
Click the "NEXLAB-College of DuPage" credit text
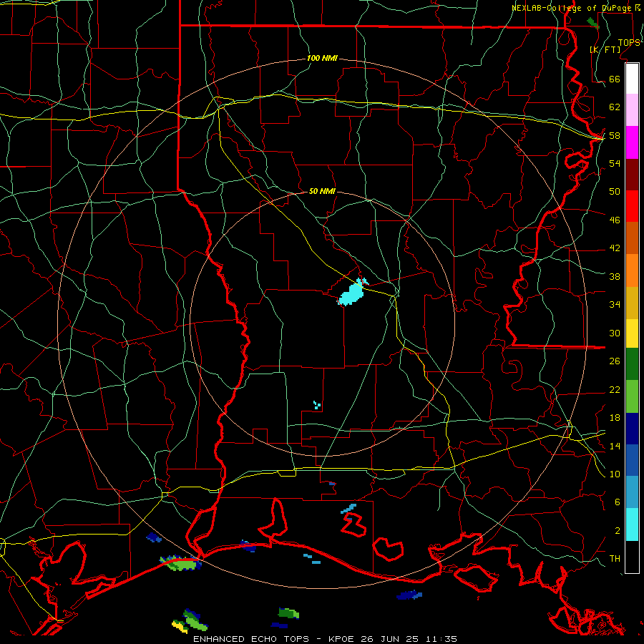[572, 8]
